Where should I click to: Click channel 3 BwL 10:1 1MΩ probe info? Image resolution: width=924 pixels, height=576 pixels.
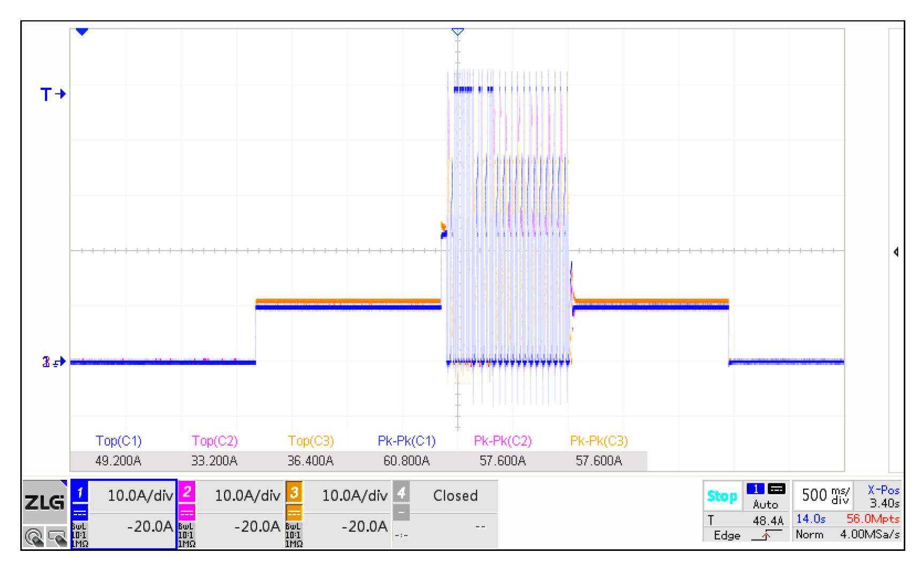pos(294,535)
